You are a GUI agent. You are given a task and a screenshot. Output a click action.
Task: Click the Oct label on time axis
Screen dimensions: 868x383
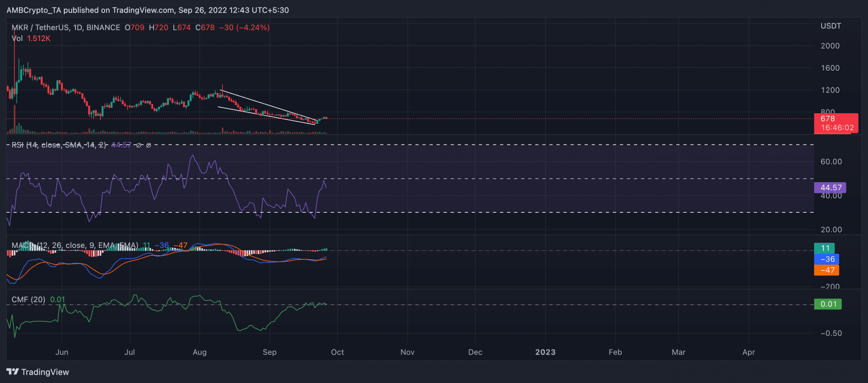click(x=337, y=352)
